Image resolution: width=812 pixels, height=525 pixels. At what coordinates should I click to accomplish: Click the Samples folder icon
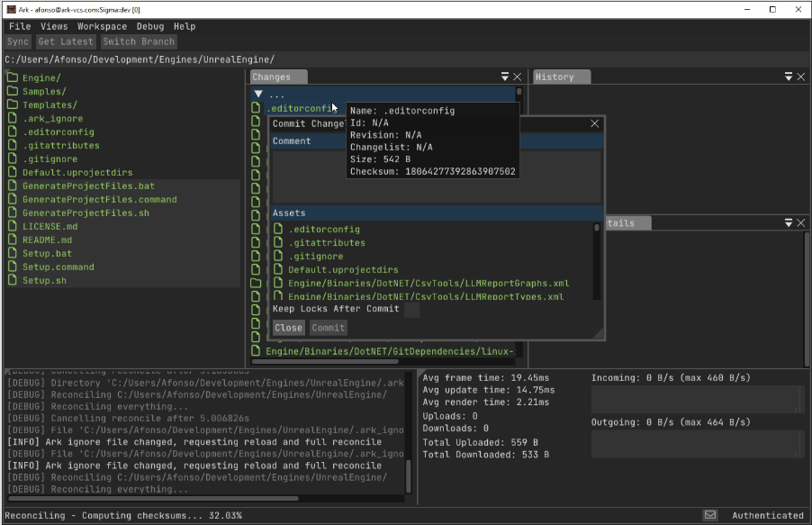13,91
